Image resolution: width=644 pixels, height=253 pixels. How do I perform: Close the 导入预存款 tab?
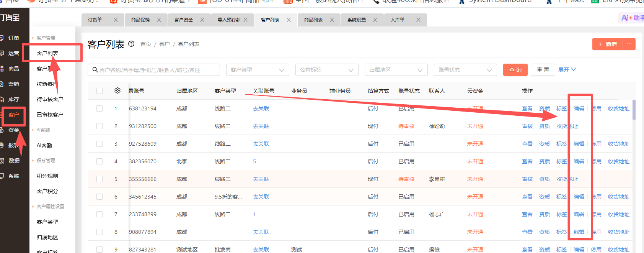pyautogui.click(x=245, y=20)
